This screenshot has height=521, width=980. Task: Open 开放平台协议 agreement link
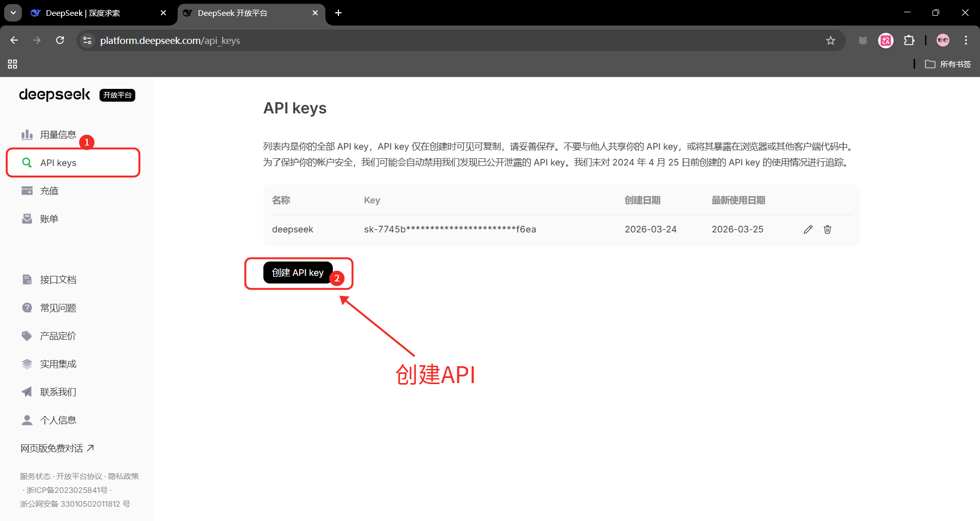[x=79, y=477]
